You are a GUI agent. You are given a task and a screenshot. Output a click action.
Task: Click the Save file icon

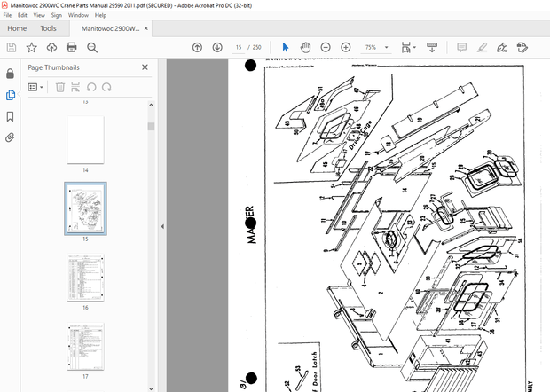pyautogui.click(x=12, y=47)
